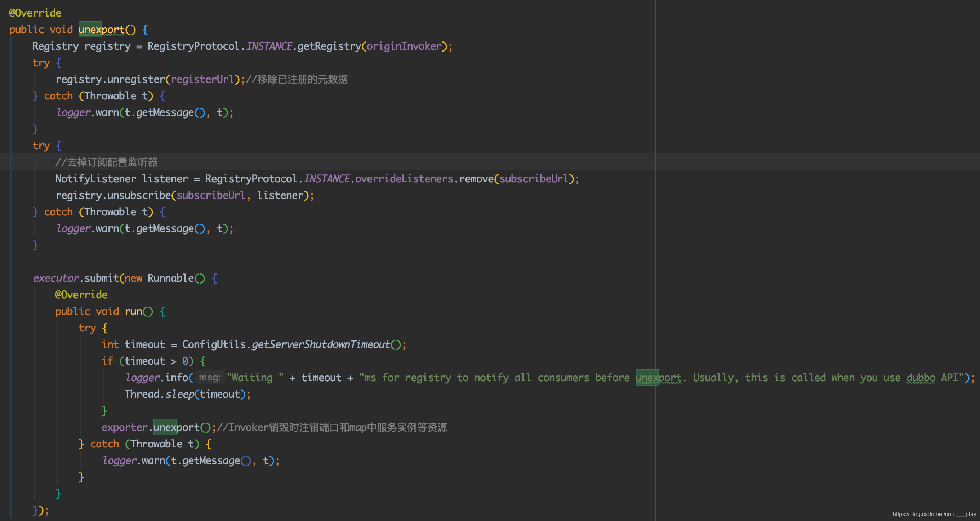Click the dubbo word in log string

point(921,378)
